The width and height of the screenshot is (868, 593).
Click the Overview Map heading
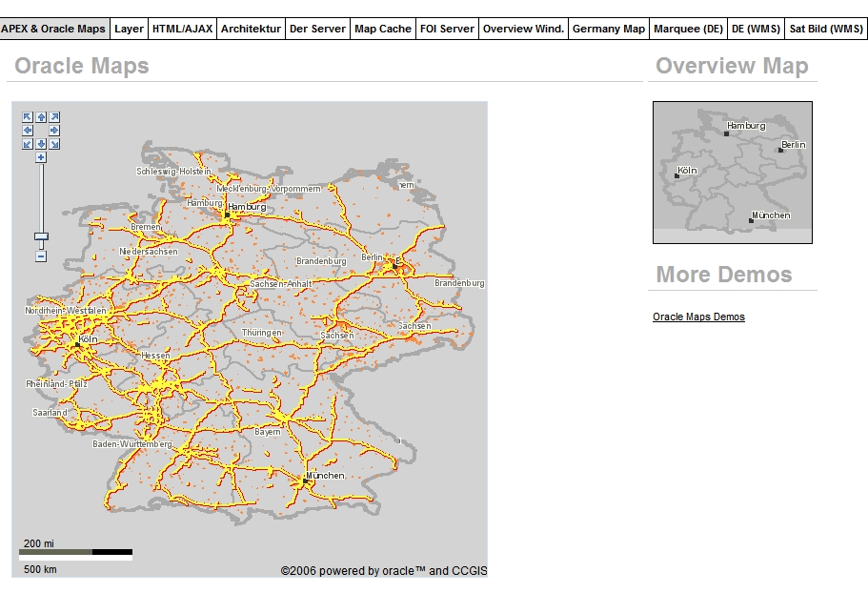pyautogui.click(x=732, y=66)
